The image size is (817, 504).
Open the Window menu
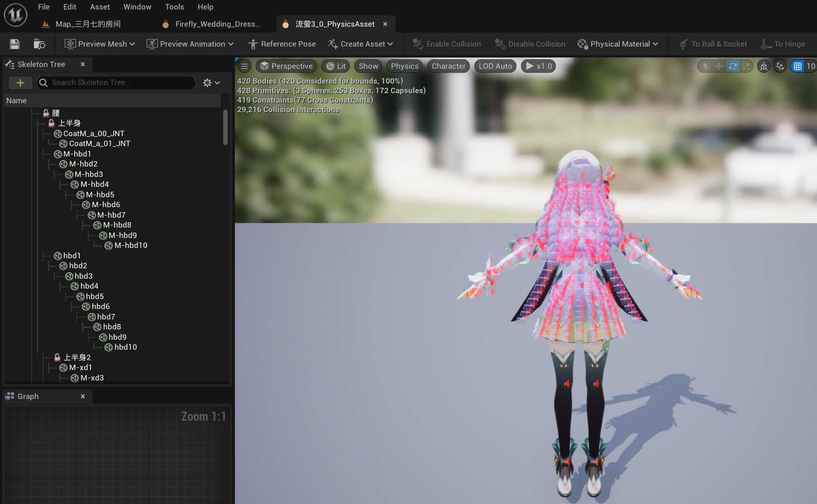[x=137, y=7]
